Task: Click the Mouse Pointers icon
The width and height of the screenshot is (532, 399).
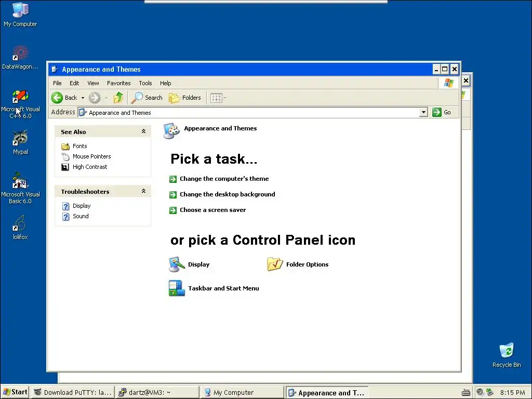Action: (x=65, y=157)
